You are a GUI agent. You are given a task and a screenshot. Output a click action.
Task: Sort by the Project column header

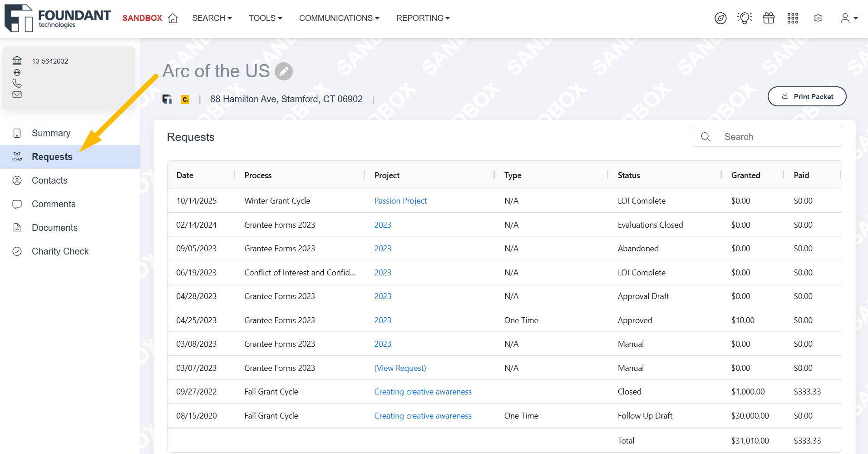387,175
